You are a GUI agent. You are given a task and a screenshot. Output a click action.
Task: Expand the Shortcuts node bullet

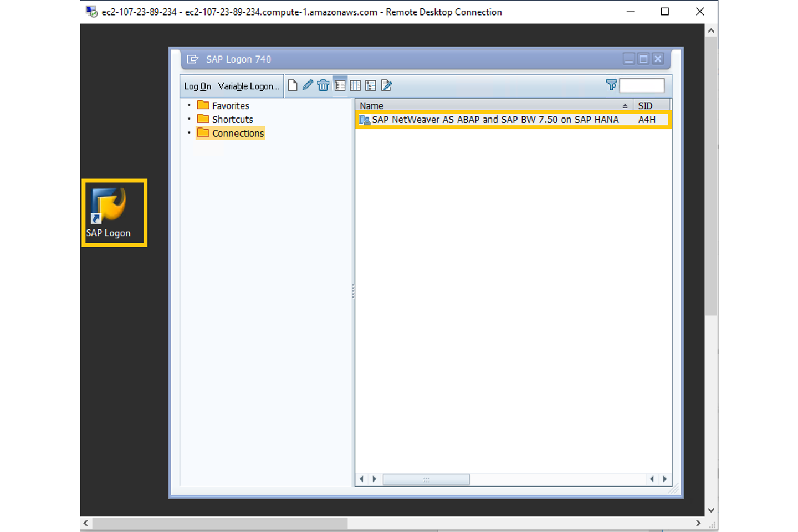pos(189,119)
